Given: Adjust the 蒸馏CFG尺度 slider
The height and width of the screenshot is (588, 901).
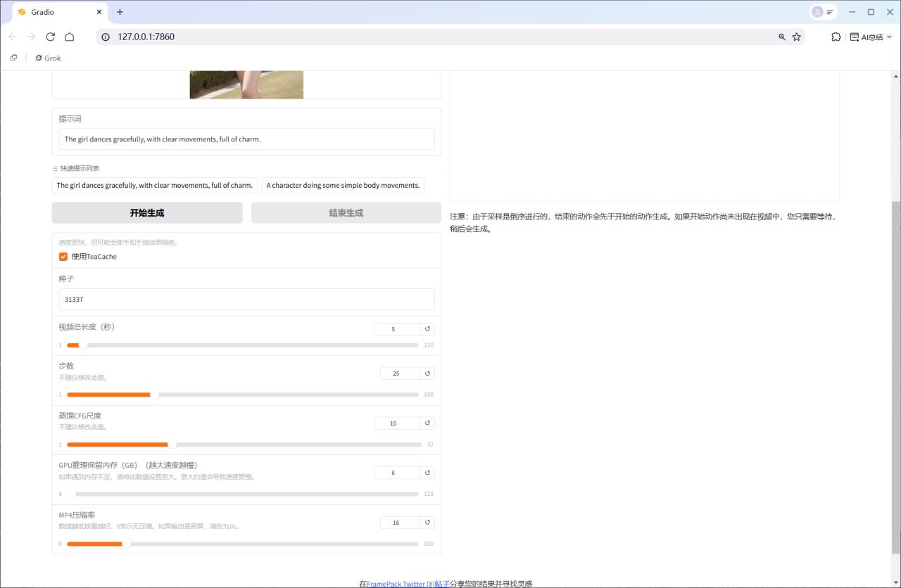Looking at the screenshot, I should click(x=244, y=445).
